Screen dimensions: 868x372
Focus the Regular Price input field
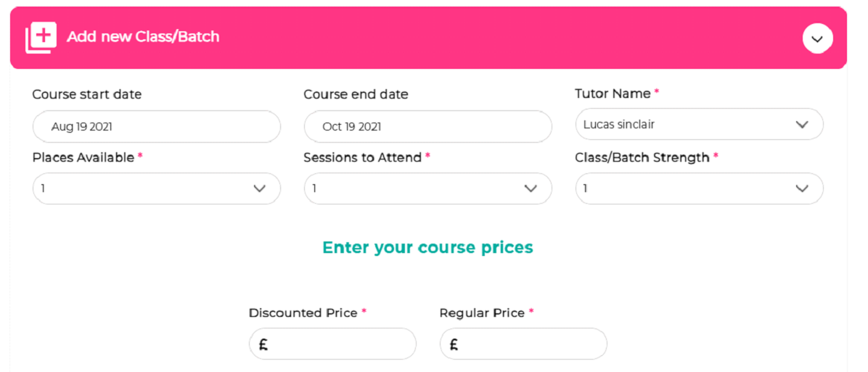[523, 344]
